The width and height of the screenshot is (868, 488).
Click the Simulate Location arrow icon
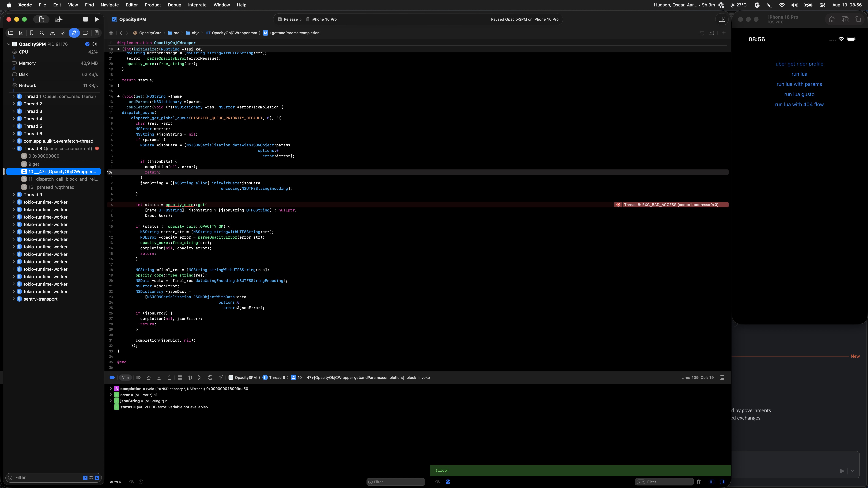(x=220, y=378)
